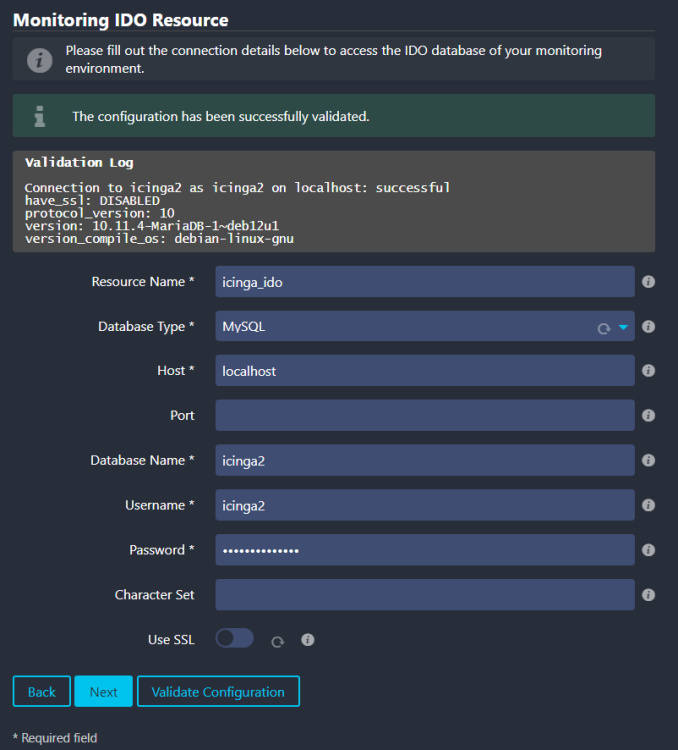Open the Database Type dropdown
This screenshot has height=750, width=678.
point(424,327)
